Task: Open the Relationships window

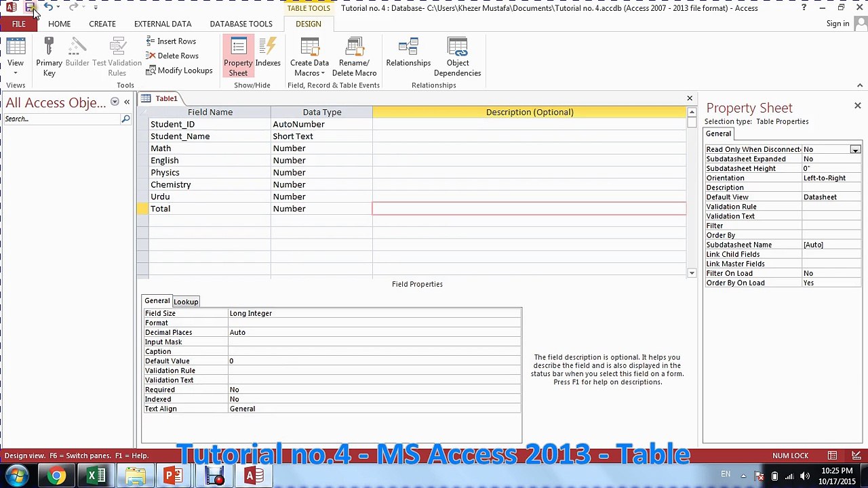Action: (x=408, y=53)
